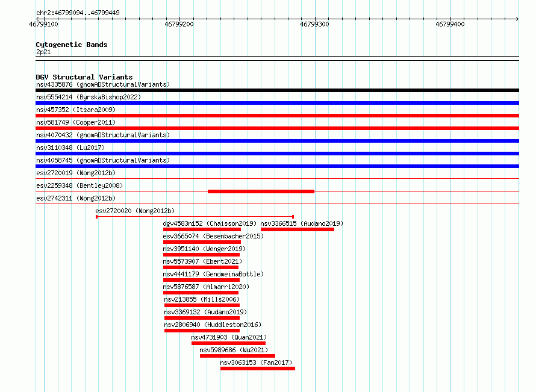The image size is (536, 392).
Task: Open esv2259348 (Bentley2008) label
Action: tap(79, 185)
